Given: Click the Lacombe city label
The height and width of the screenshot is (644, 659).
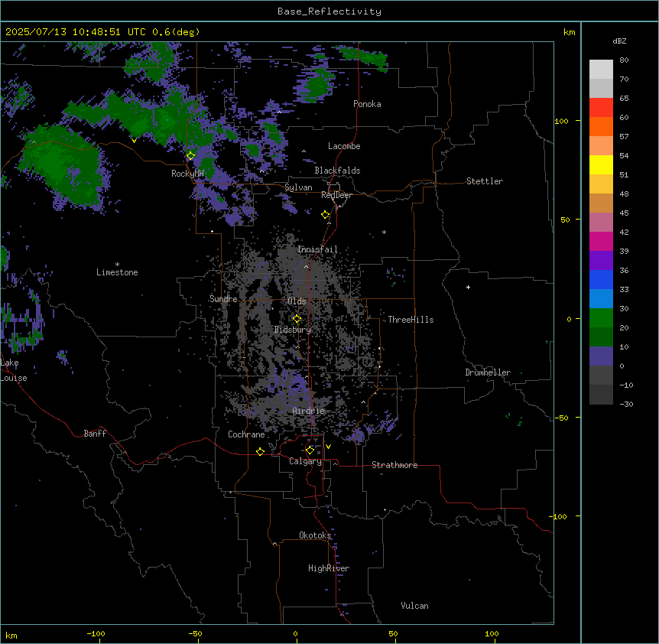Looking at the screenshot, I should [x=344, y=146].
